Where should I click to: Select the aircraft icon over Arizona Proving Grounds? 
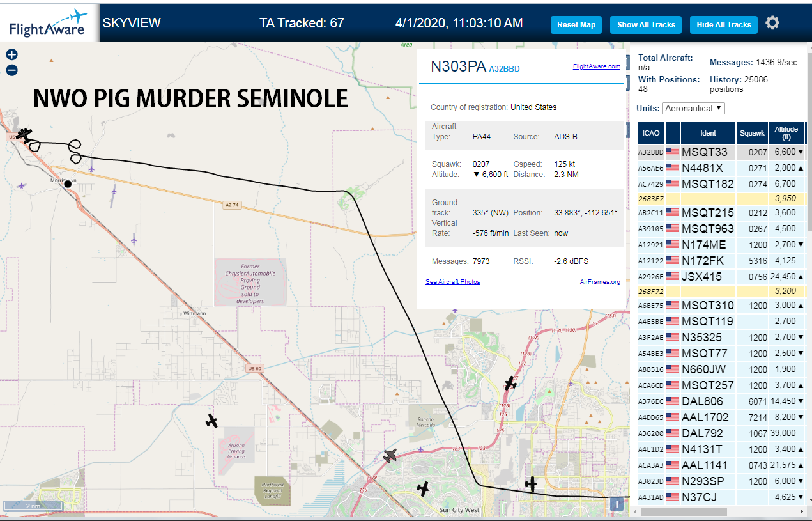click(212, 421)
